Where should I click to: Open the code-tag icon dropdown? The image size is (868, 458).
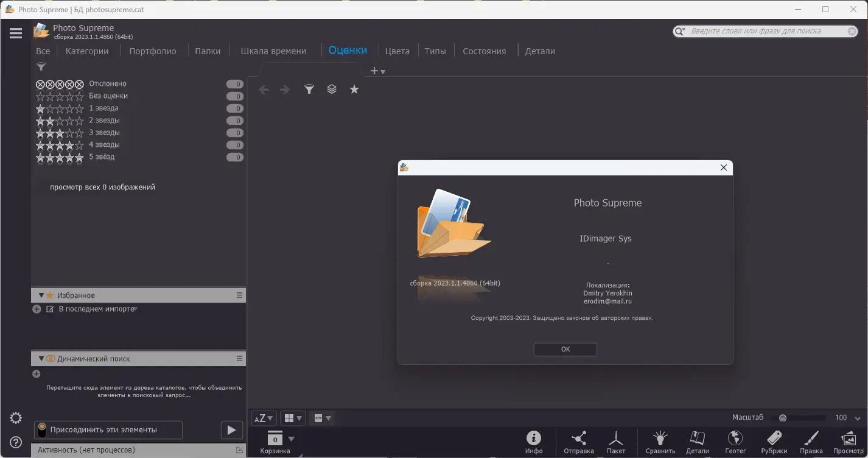[322, 418]
